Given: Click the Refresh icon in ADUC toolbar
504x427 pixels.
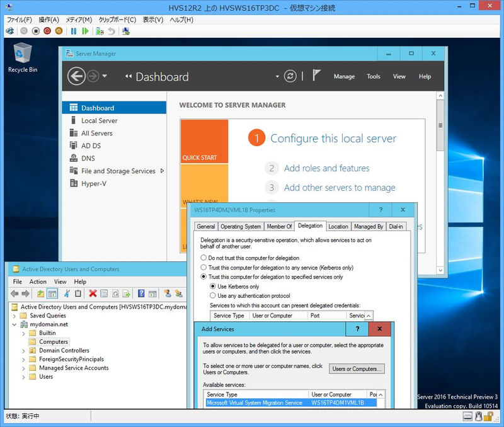Looking at the screenshot, I should click(115, 293).
